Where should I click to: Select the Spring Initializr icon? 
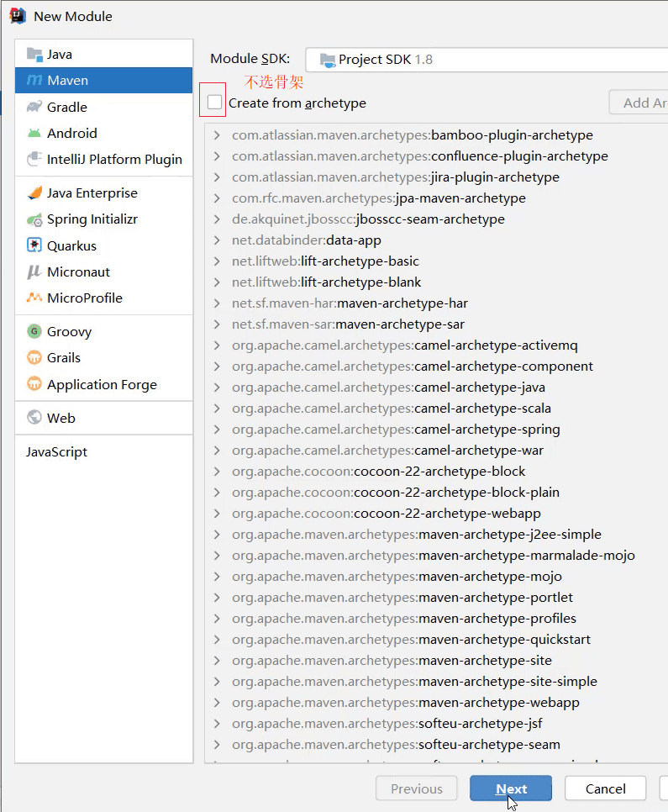34,219
